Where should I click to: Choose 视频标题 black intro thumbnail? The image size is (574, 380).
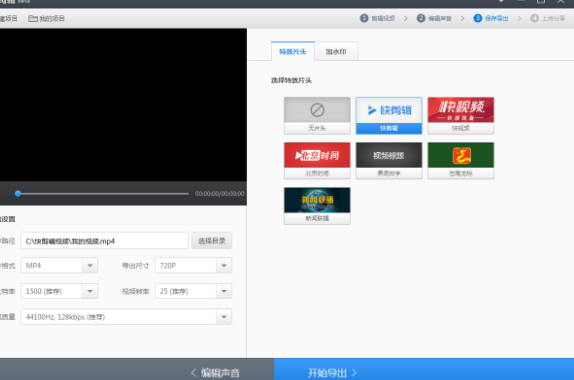pyautogui.click(x=389, y=161)
